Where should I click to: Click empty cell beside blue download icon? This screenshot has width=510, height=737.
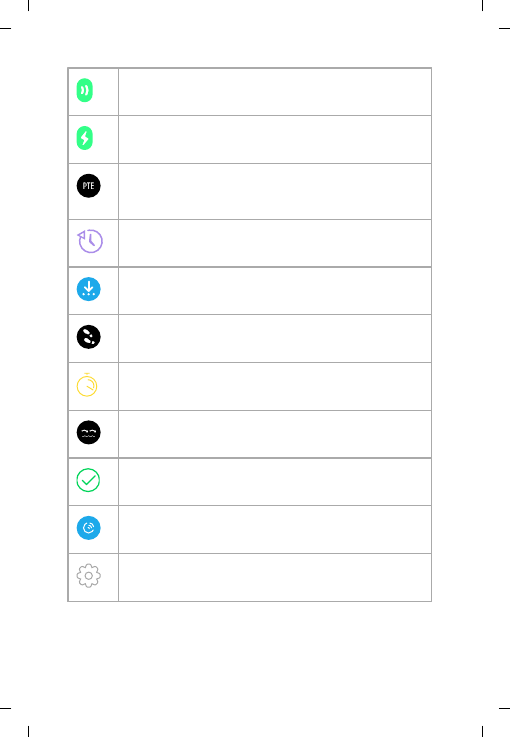[275, 291]
